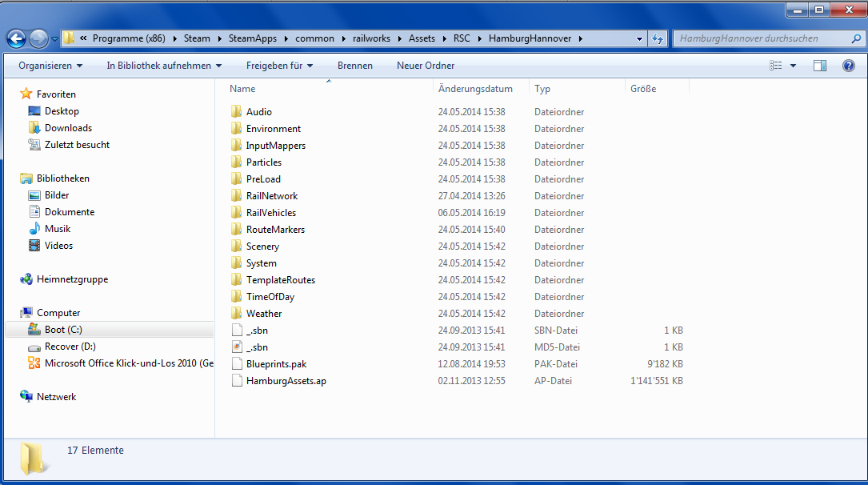Image resolution: width=868 pixels, height=485 pixels.
Task: Select Computer in the navigation pane
Action: (x=58, y=313)
